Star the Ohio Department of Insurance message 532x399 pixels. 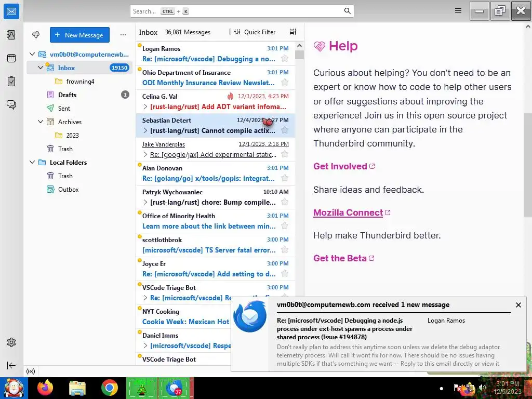point(285,83)
